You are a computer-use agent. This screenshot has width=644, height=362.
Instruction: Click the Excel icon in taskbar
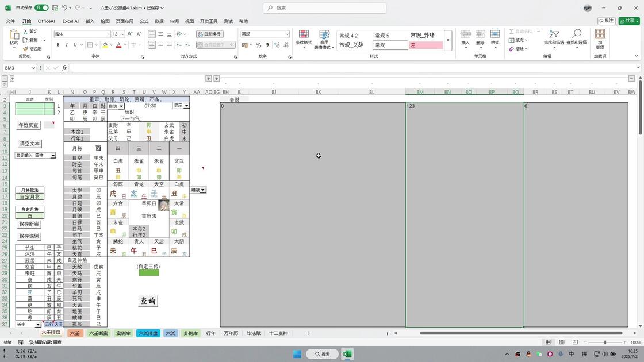click(x=347, y=354)
